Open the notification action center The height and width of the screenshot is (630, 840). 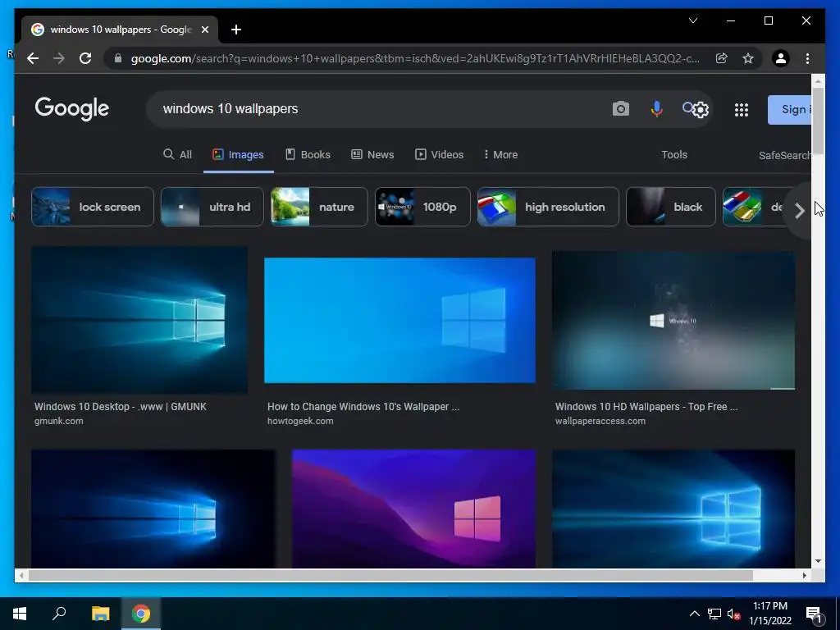[815, 614]
